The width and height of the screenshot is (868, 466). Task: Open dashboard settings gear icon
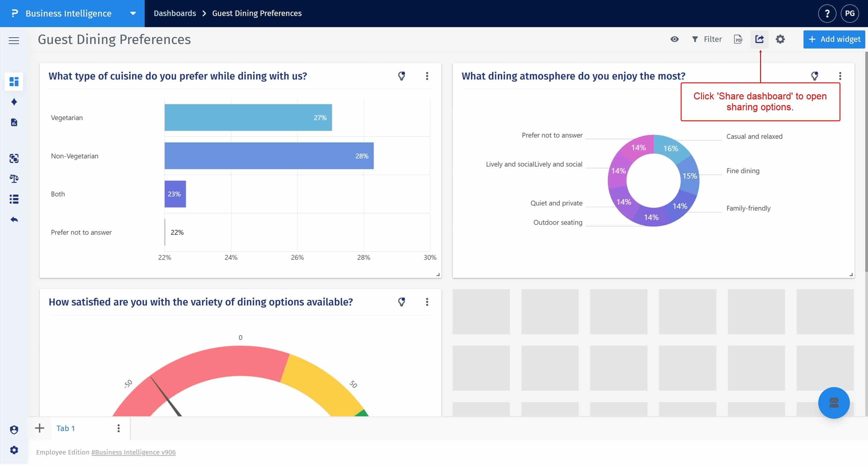pyautogui.click(x=781, y=39)
